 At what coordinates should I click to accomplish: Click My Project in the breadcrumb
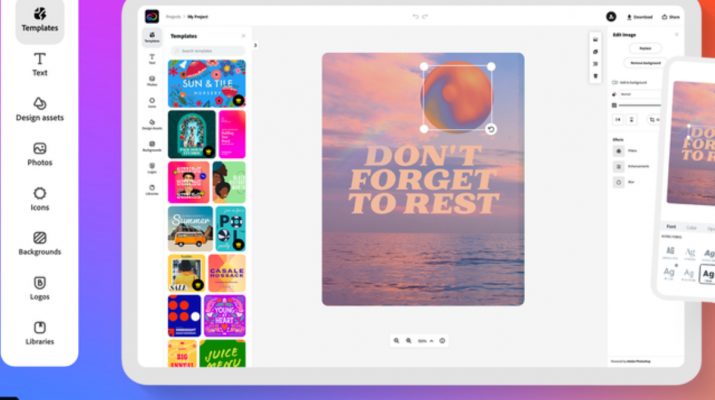click(x=198, y=17)
